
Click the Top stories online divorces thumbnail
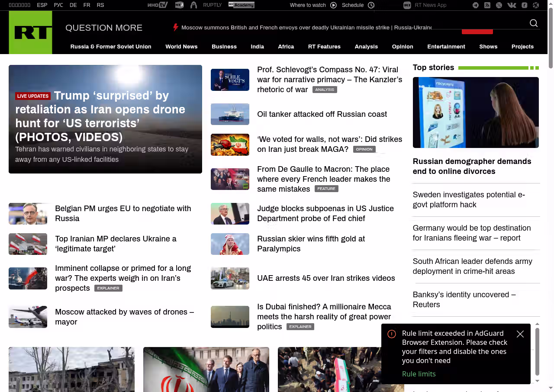(x=476, y=112)
